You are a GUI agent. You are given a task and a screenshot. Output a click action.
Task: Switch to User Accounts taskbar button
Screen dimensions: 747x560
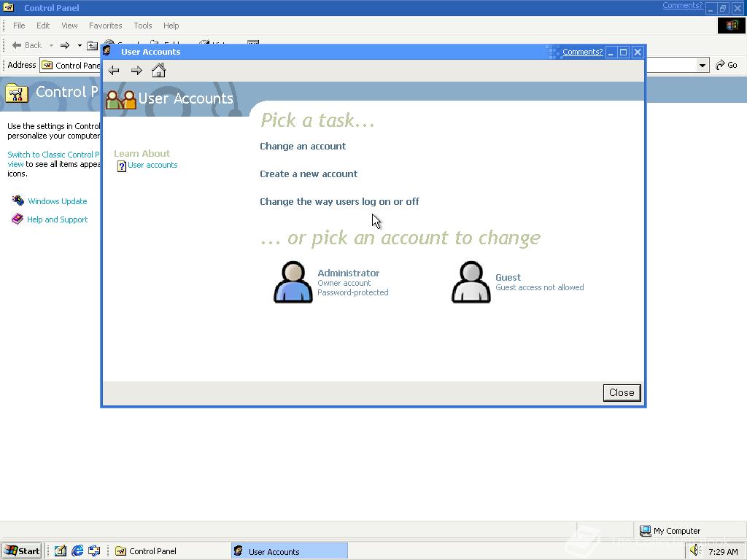coord(290,551)
